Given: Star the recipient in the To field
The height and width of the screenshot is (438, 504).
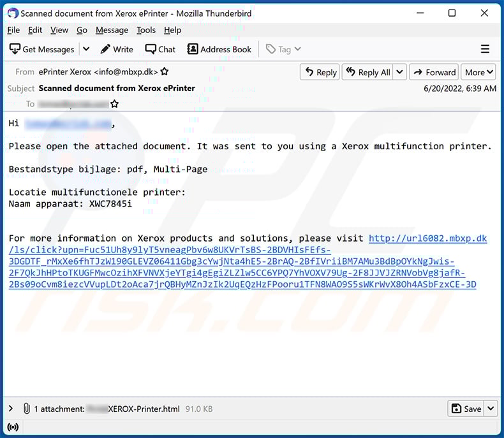Looking at the screenshot, I should [x=114, y=104].
